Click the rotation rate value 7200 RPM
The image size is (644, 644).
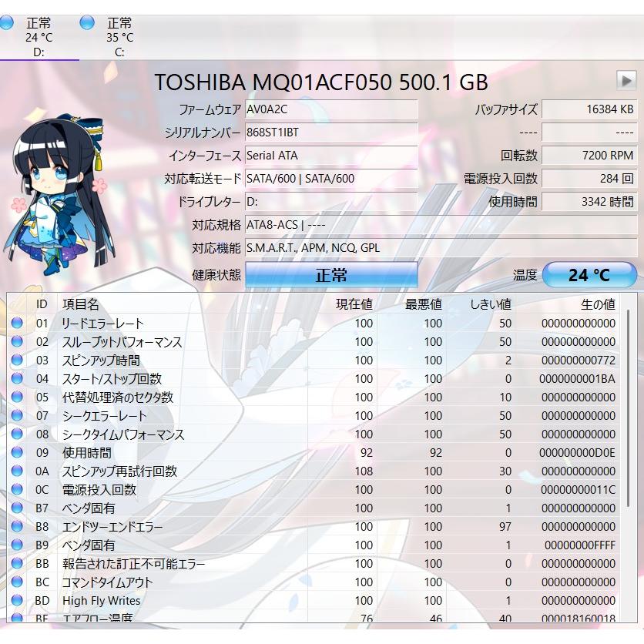pos(589,156)
